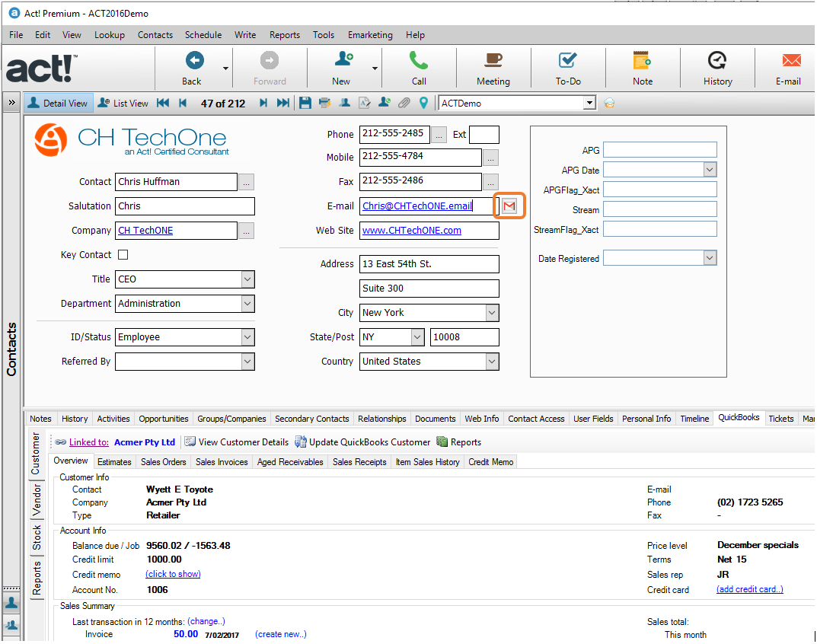Toggle the Key Contact checkbox
This screenshot has width=817, height=644.
(x=123, y=255)
